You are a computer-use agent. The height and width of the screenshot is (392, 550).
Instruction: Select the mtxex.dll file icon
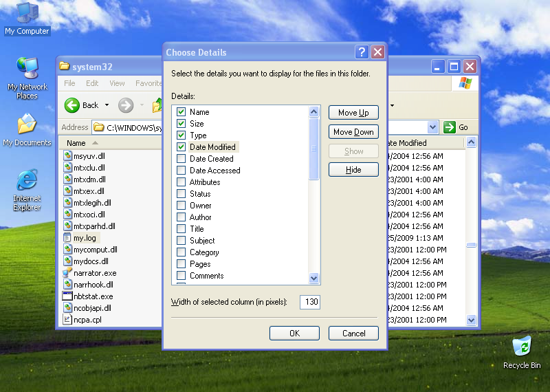(67, 190)
